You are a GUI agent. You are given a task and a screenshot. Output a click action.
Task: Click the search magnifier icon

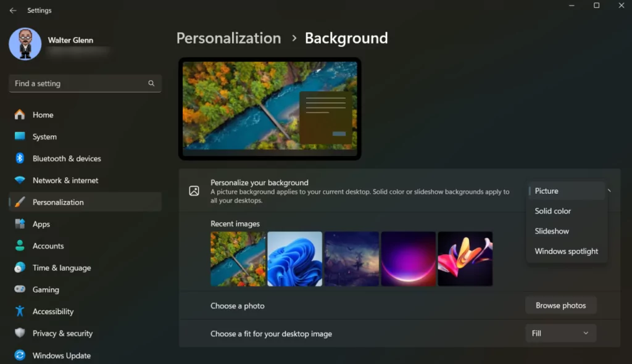(x=151, y=83)
